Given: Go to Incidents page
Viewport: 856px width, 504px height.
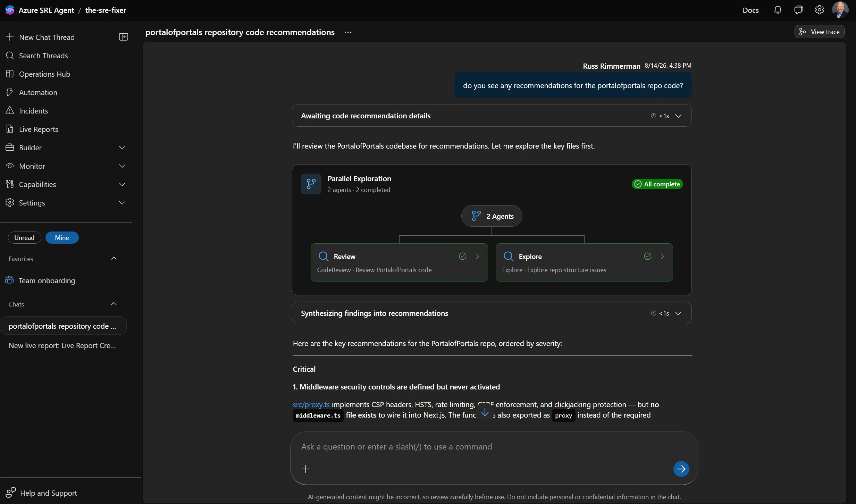Looking at the screenshot, I should [x=33, y=111].
